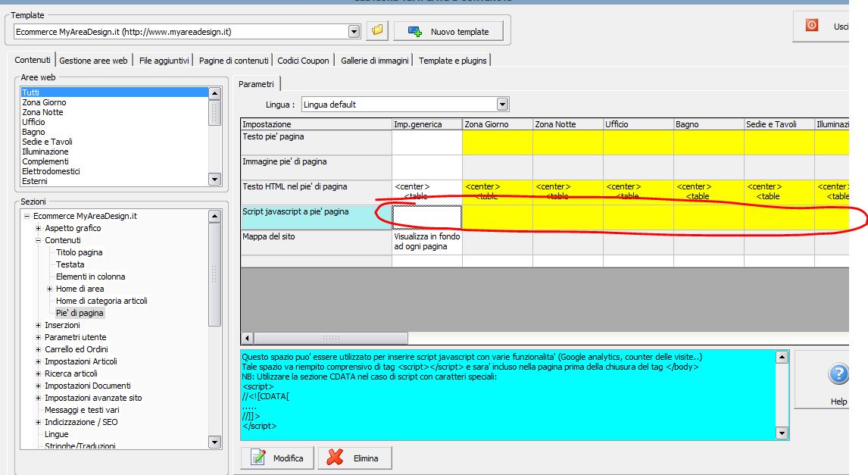Click the Script javascript Imp.generica cell
The width and height of the screenshot is (868, 475).
click(426, 217)
